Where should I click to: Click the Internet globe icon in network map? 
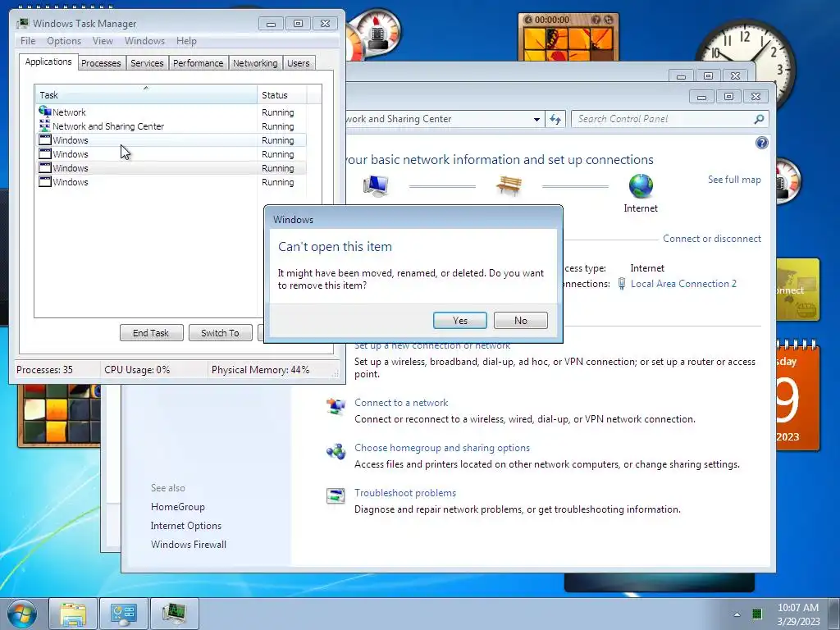pyautogui.click(x=641, y=186)
